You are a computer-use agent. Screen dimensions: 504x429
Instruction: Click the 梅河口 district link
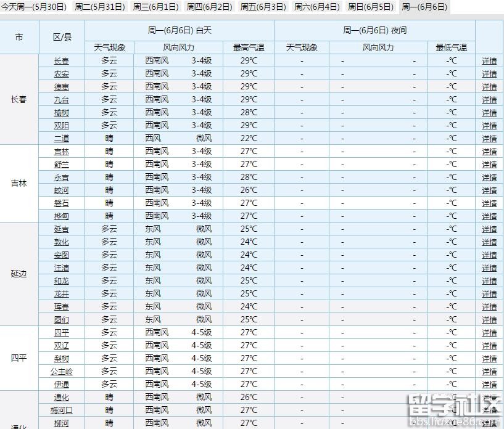62,411
